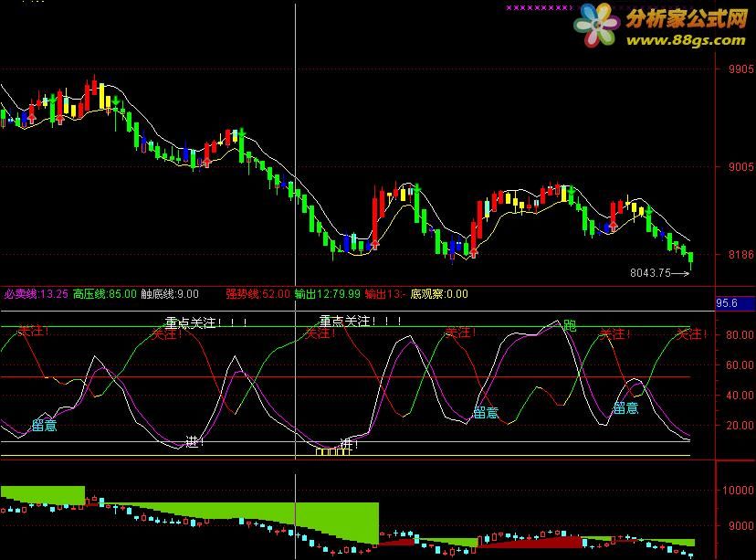This screenshot has height=560, width=756.
Task: Click the 40.00 indicator axis label
Action: [x=740, y=395]
